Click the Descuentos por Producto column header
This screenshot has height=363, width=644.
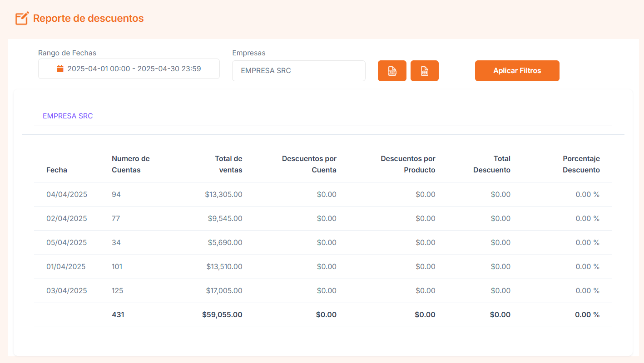tap(408, 164)
